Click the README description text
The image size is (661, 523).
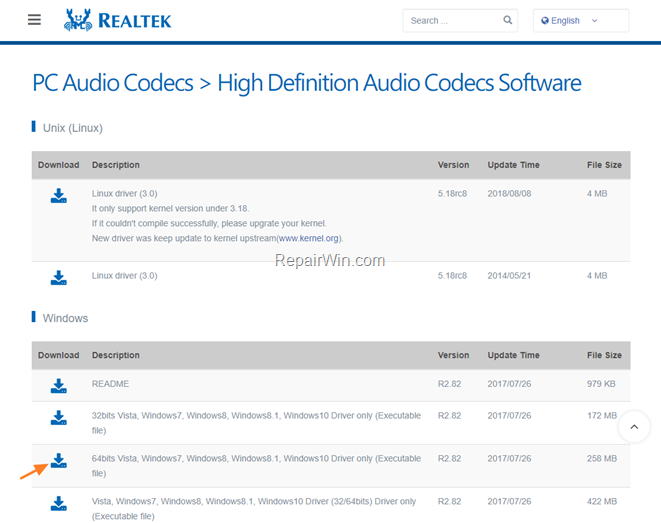(x=110, y=384)
